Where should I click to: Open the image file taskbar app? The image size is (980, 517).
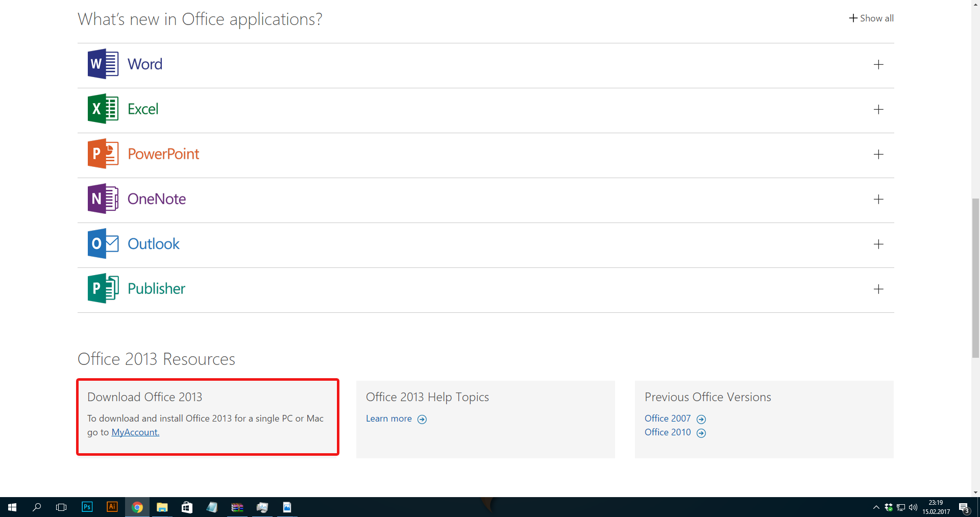[287, 507]
